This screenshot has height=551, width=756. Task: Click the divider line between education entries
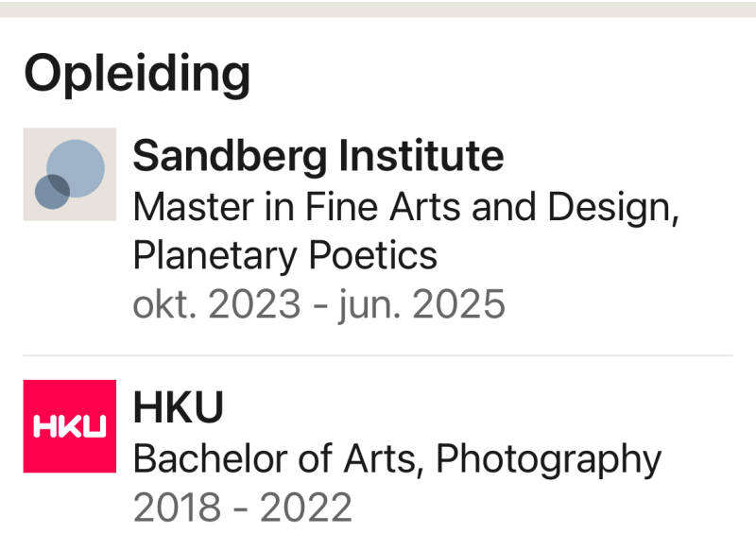(x=378, y=355)
